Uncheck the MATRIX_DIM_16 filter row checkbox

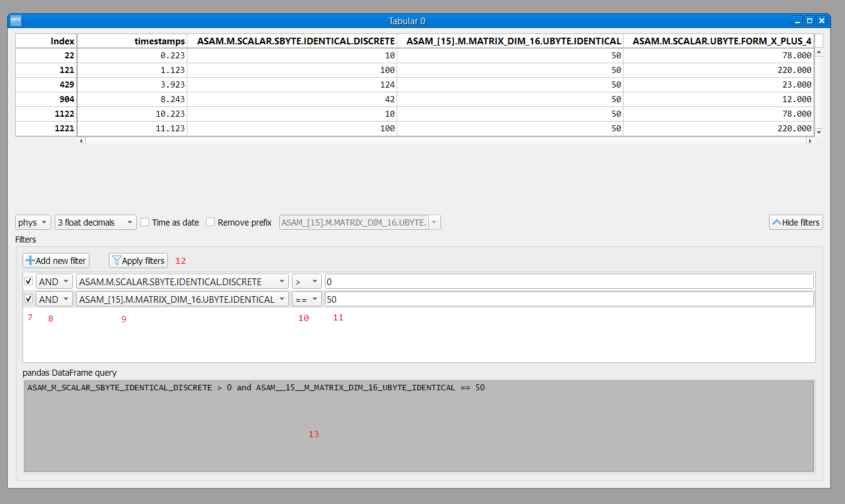[x=29, y=299]
